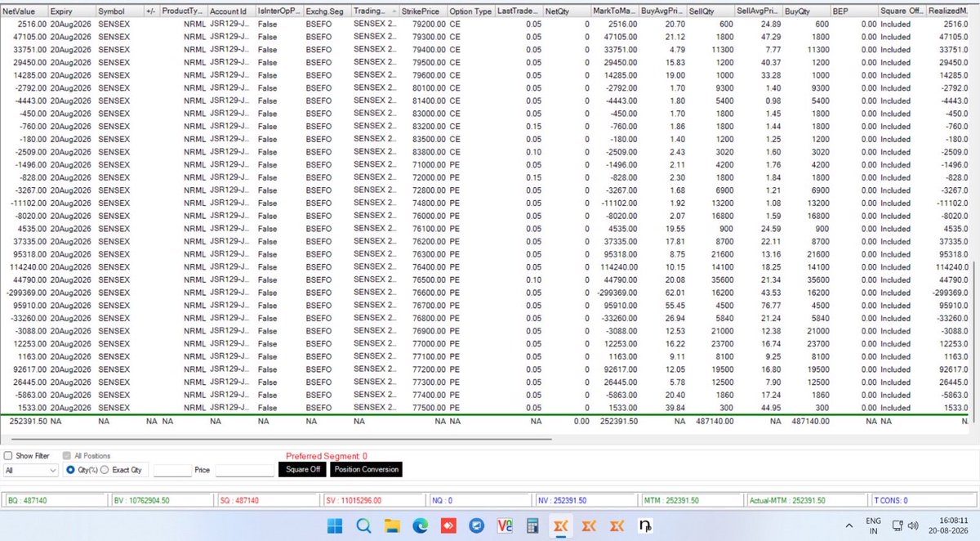Open the 'All' filter dropdown
This screenshot has width=980, height=541.
30,470
